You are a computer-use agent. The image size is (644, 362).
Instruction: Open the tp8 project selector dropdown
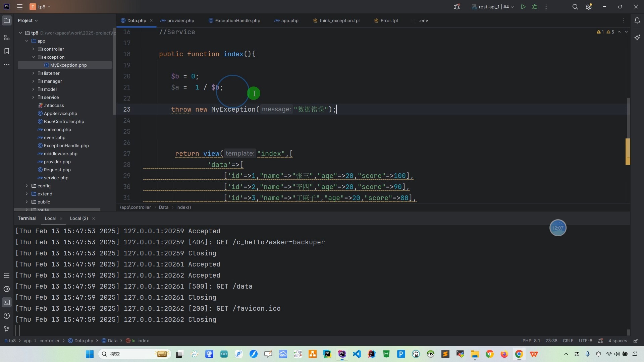40,7
